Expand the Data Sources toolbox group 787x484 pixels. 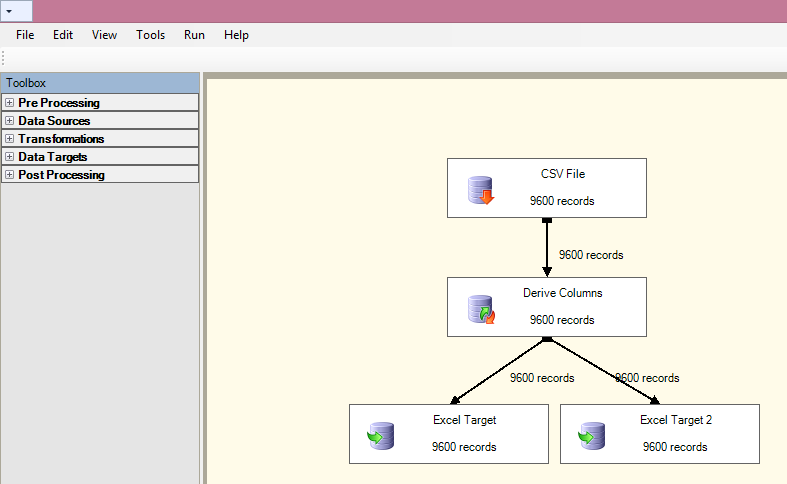click(x=9, y=121)
